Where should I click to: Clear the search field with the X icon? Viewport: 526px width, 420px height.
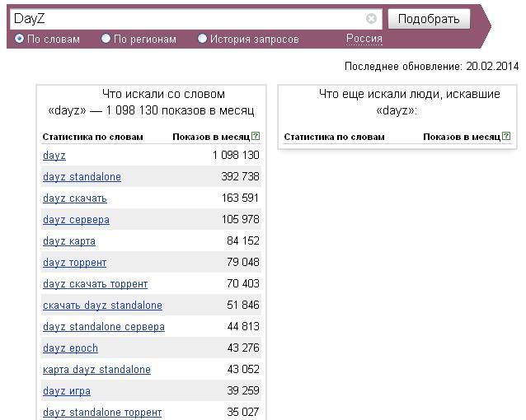click(371, 18)
